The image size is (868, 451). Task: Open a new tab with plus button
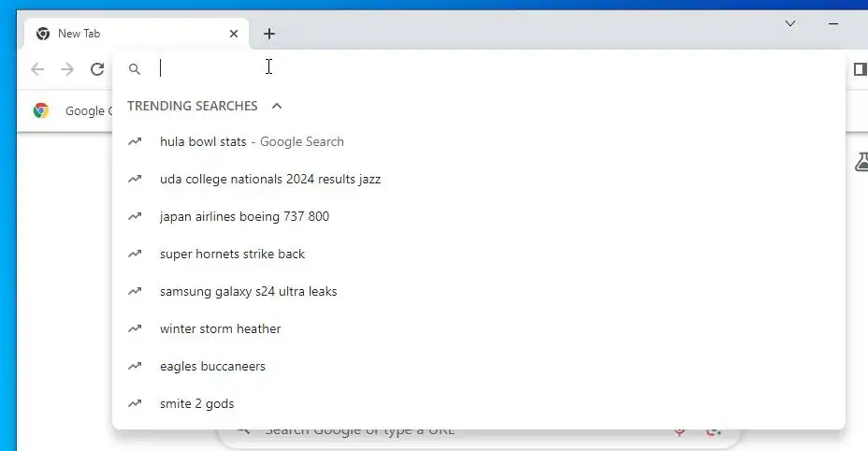coord(269,34)
